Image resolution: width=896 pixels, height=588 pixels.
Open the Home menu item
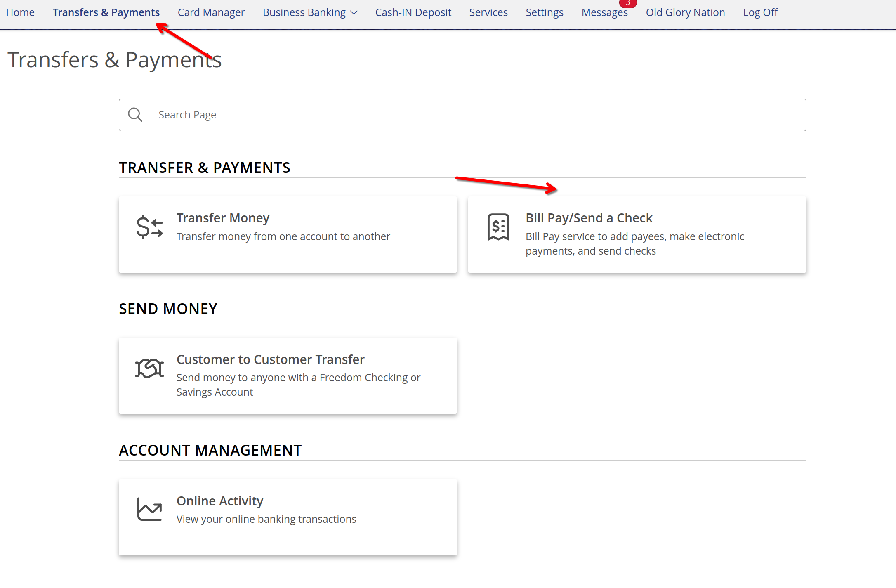coord(20,12)
